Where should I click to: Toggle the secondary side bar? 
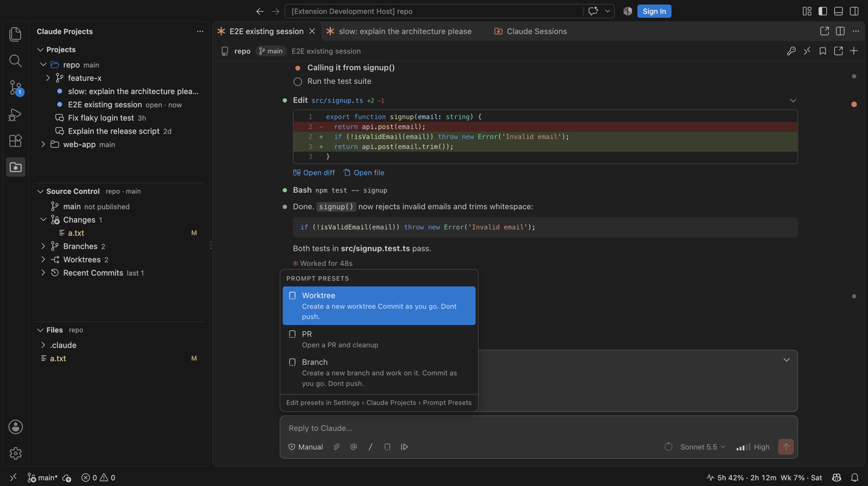854,11
